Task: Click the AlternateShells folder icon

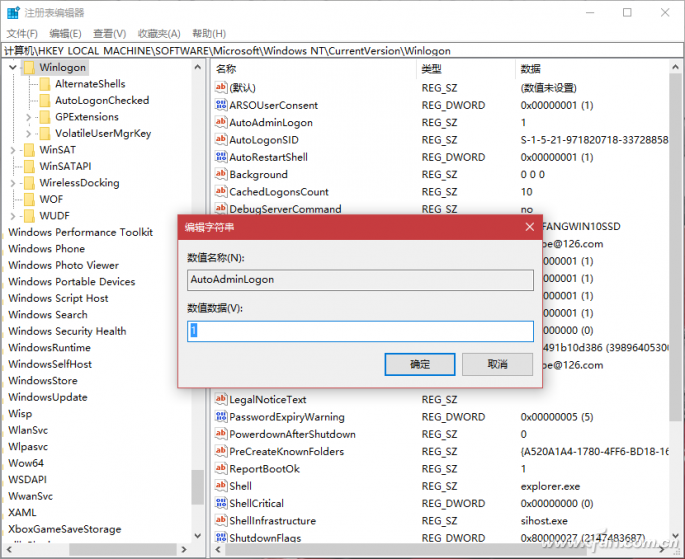Action: (45, 84)
